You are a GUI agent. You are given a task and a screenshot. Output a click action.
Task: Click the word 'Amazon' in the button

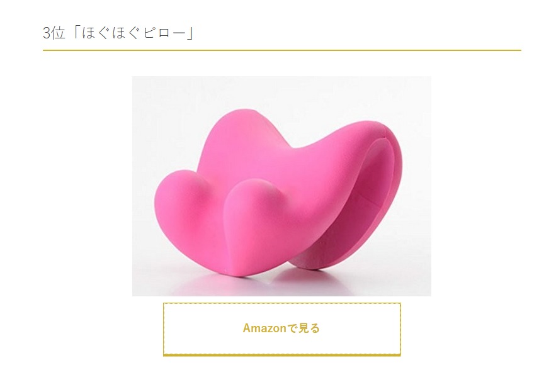pos(264,328)
